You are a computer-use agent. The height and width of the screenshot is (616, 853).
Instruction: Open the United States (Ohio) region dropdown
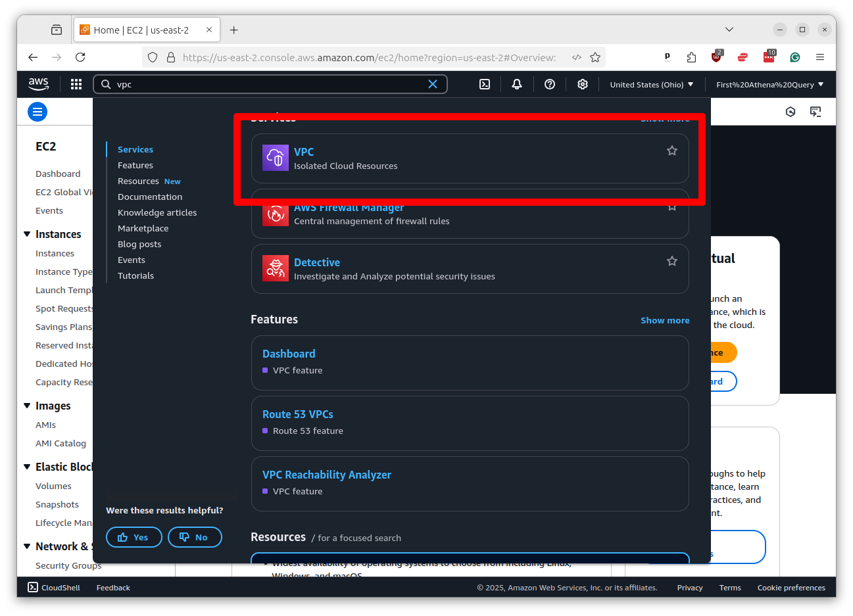651,84
